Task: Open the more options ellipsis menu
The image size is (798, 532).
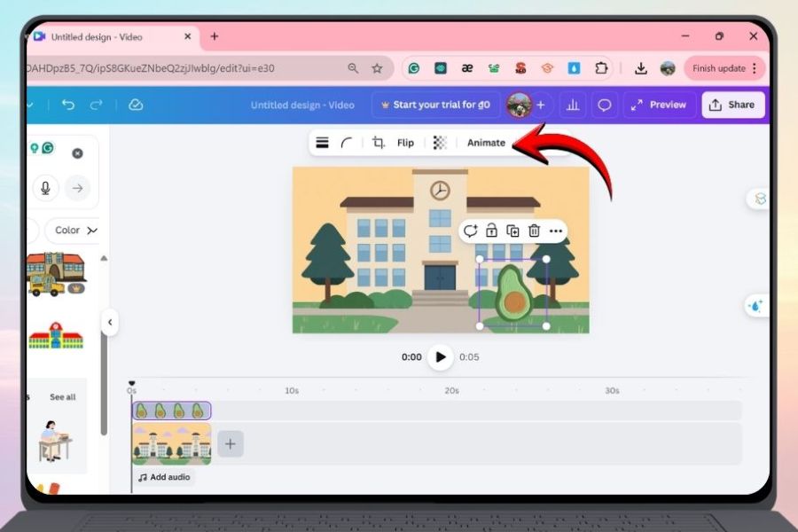Action: click(x=556, y=231)
